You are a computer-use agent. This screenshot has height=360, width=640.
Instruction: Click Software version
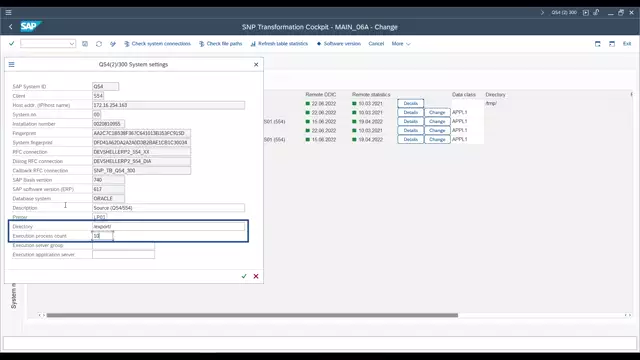[x=339, y=44]
